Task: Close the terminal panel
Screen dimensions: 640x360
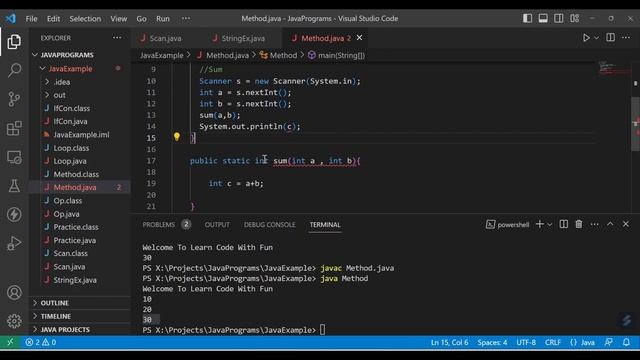Action: click(626, 224)
